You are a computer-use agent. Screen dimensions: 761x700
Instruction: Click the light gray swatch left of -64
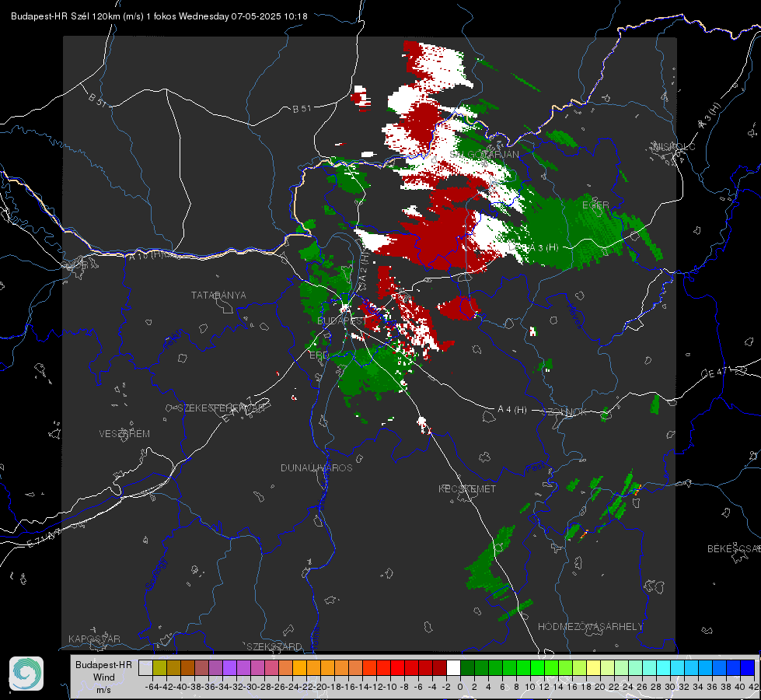pyautogui.click(x=145, y=667)
